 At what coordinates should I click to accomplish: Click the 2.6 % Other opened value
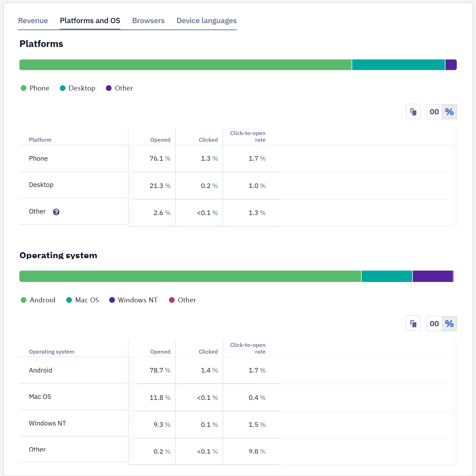tap(162, 213)
